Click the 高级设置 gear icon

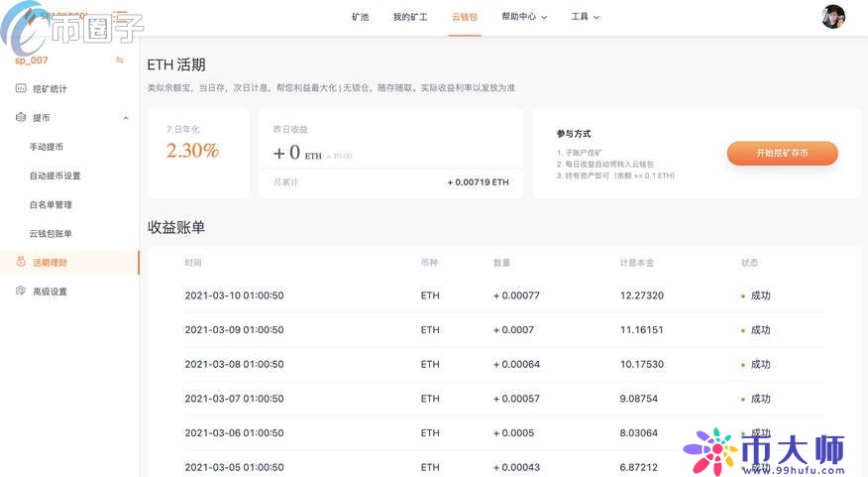click(21, 291)
